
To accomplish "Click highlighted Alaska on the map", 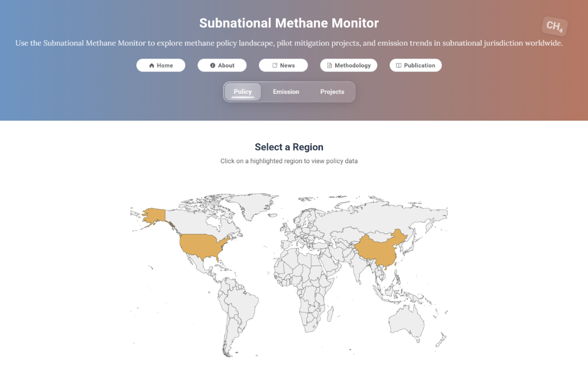I will click(154, 215).
